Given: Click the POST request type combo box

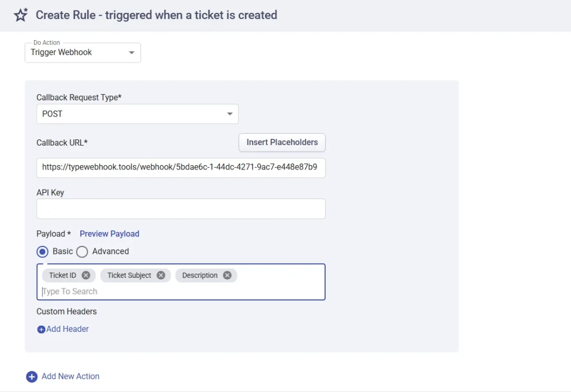Looking at the screenshot, I should pyautogui.click(x=128, y=114).
